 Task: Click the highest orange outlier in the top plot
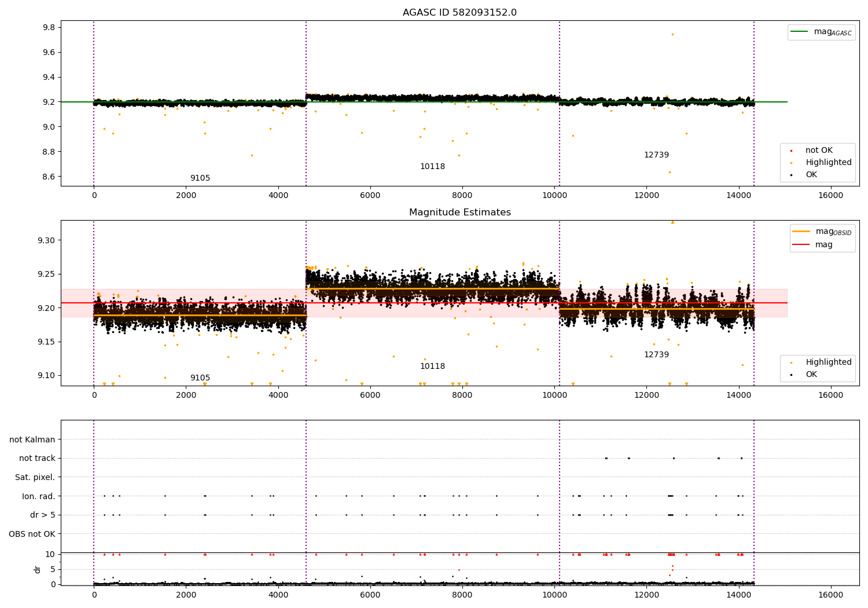point(672,34)
